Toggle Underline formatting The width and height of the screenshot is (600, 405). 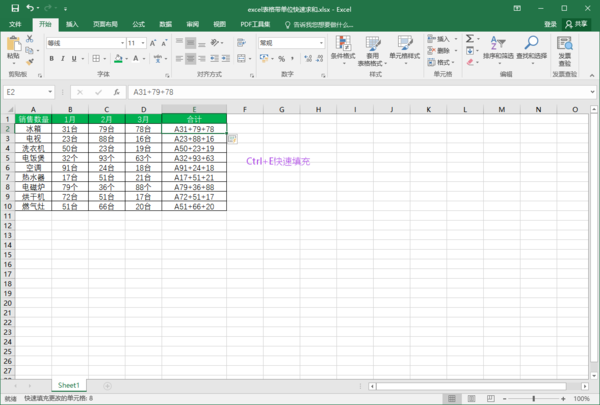[73, 59]
